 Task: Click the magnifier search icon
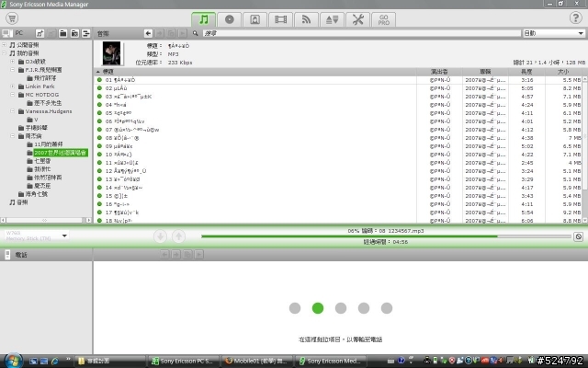coord(196,33)
